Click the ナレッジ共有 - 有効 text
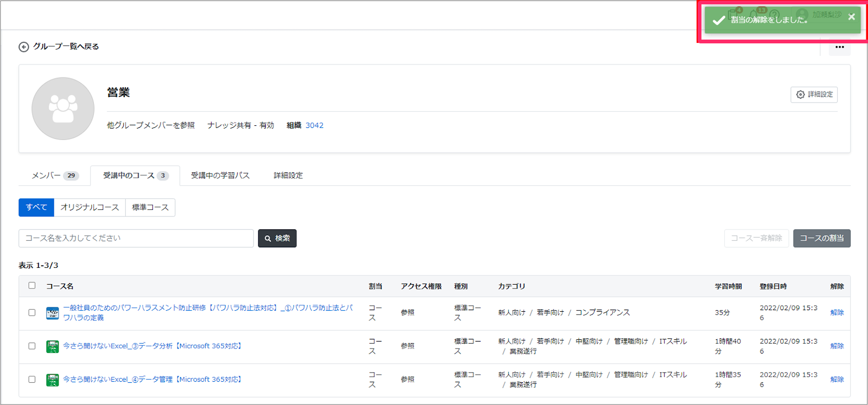Image resolution: width=868 pixels, height=405 pixels. pyautogui.click(x=240, y=125)
